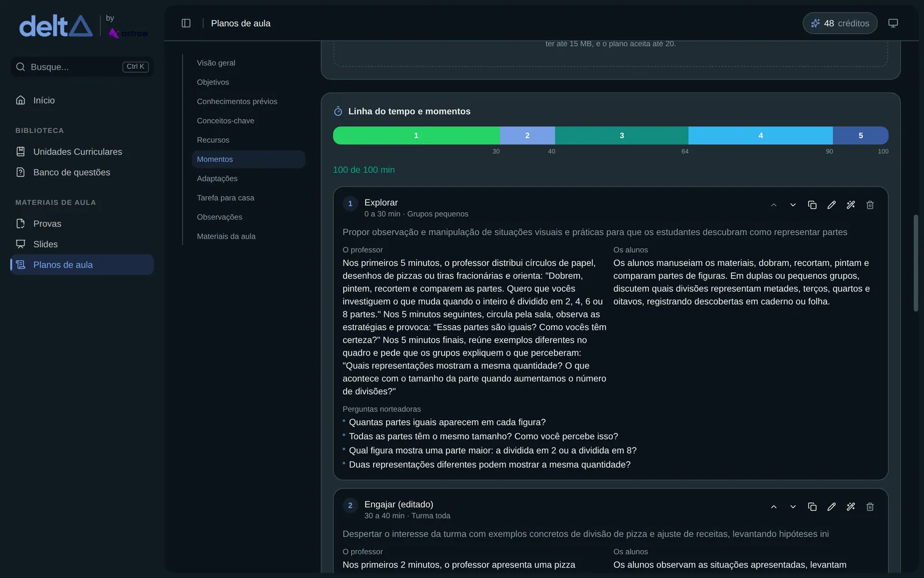Jump to Objetivos section
Screen dimensions: 924x578
pyautogui.click(x=248, y=82)
